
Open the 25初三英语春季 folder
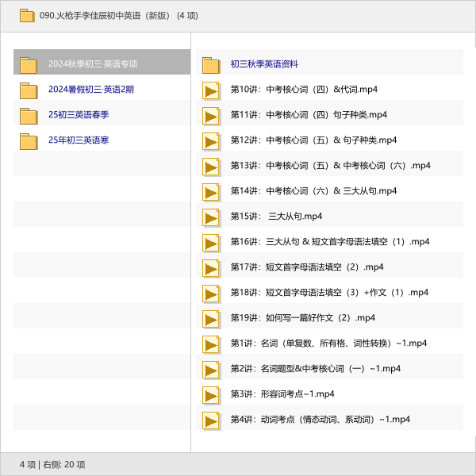coord(79,115)
